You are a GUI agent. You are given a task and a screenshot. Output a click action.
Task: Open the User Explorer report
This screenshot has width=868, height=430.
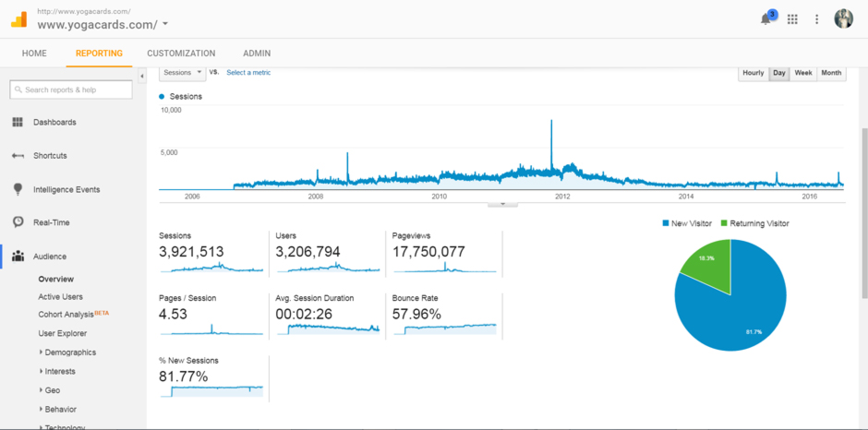63,333
